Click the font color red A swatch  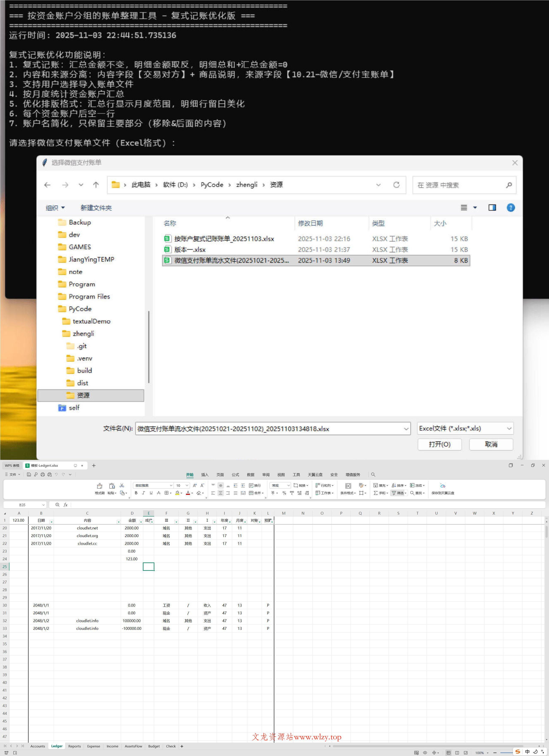(188, 493)
